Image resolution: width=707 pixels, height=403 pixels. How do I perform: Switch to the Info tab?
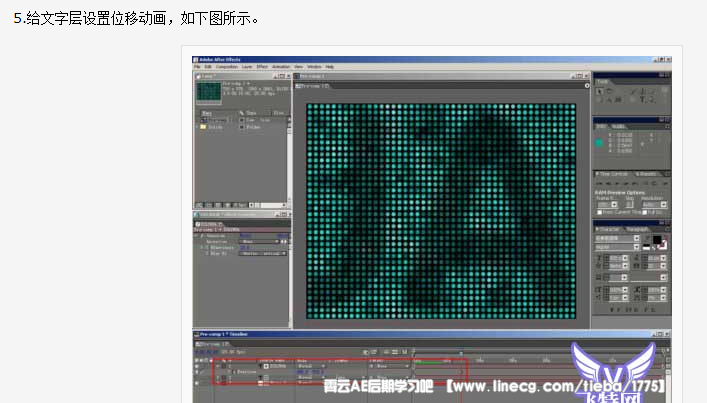601,127
